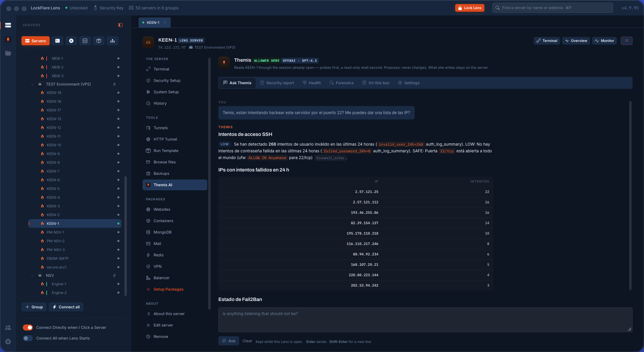644x352 pixels.
Task: Click the Servers button in sidebar toolbar
Action: click(36, 41)
